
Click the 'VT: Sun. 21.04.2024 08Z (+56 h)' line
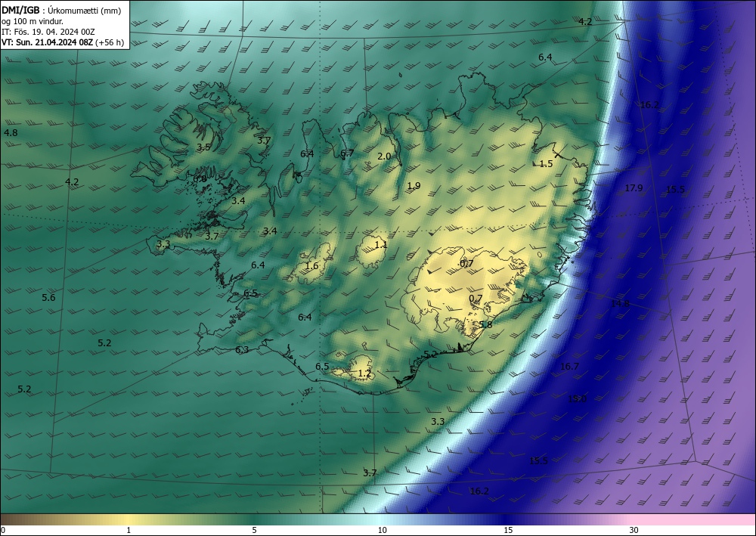point(63,42)
